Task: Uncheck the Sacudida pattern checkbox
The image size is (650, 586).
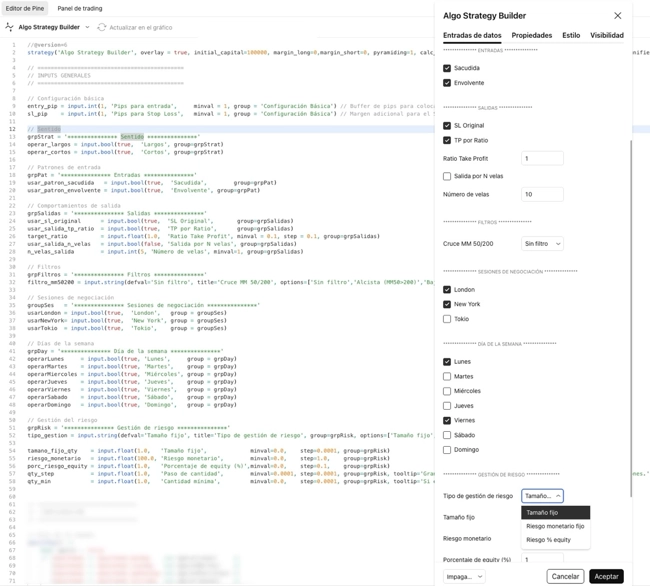Action: 447,68
